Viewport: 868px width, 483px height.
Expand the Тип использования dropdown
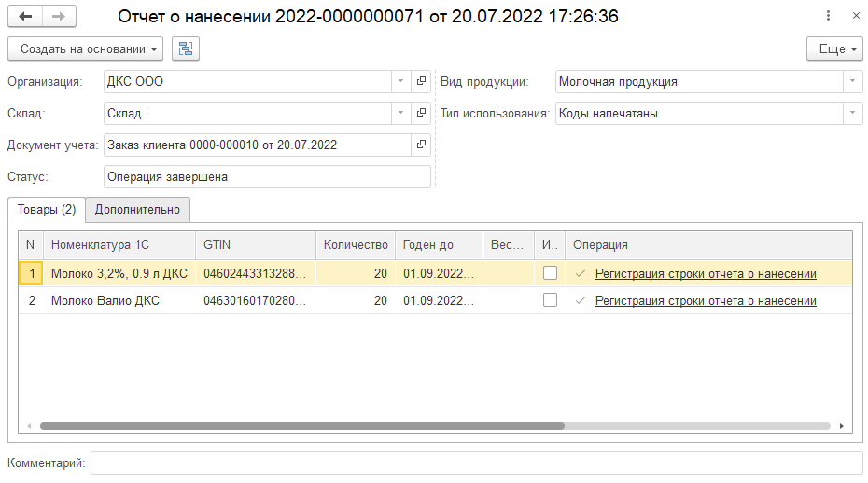[x=852, y=113]
